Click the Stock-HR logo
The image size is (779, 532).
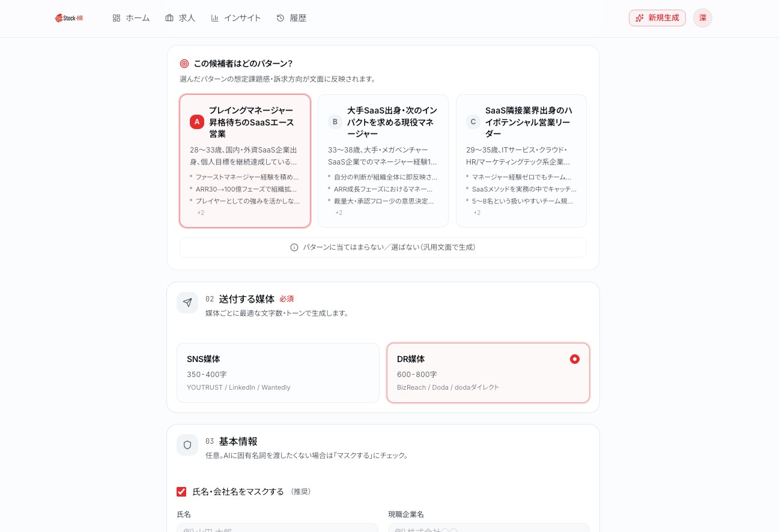[68, 18]
